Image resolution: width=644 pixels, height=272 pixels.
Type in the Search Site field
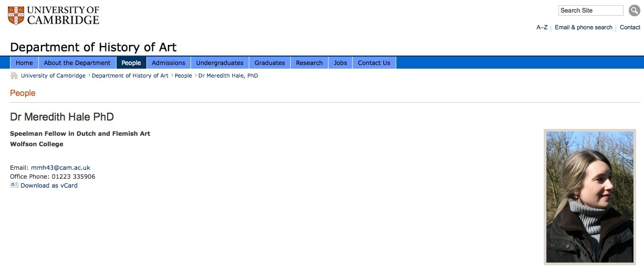pyautogui.click(x=590, y=10)
